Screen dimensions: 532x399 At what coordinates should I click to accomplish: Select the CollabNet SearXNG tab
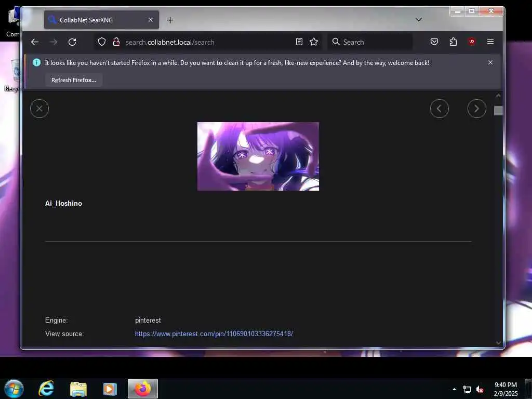[x=101, y=20]
